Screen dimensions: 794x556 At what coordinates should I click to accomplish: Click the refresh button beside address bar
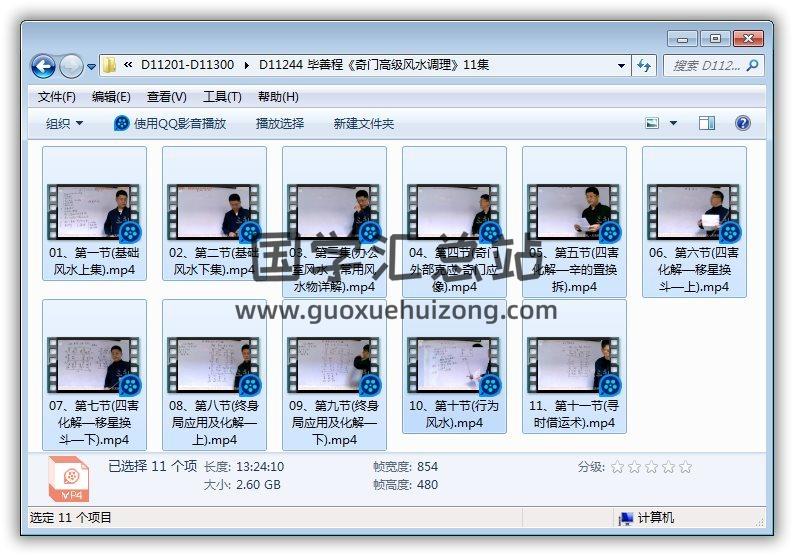(645, 66)
